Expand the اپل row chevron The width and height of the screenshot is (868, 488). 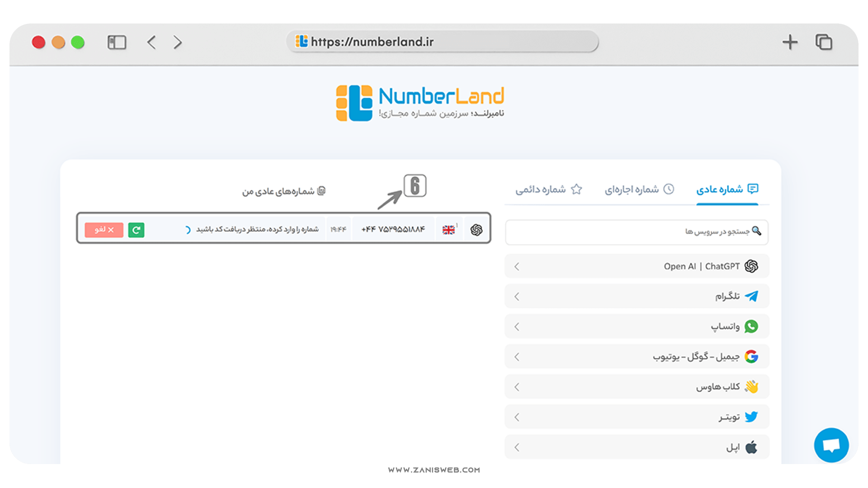[x=517, y=447]
